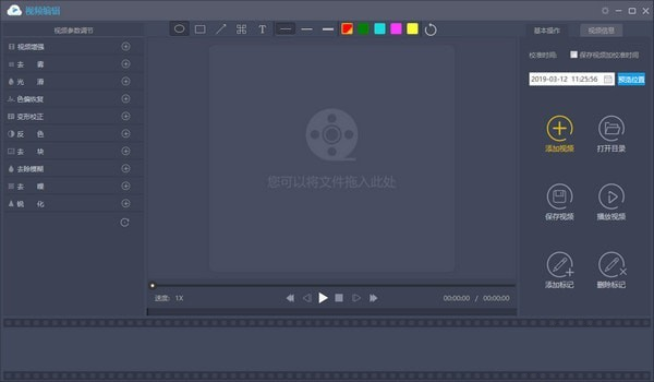Click the 保存视频 floppy disk icon

click(560, 197)
